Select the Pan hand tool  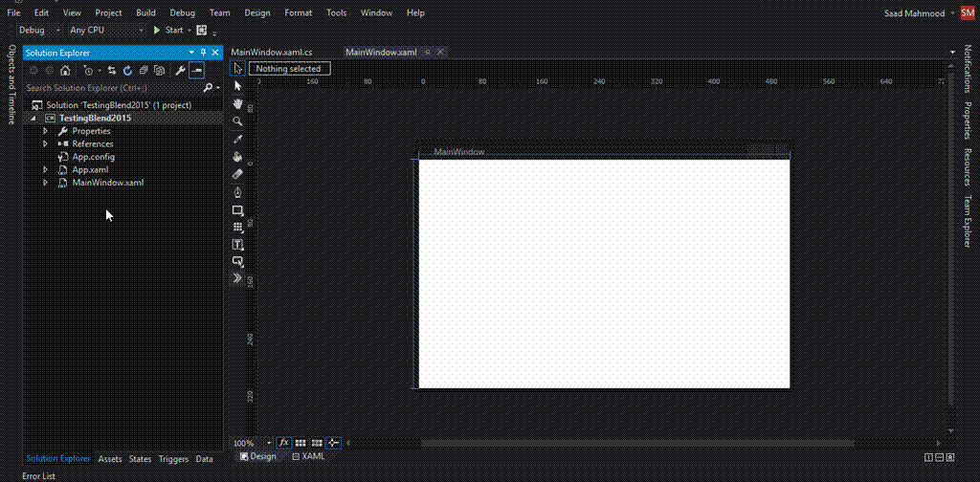click(237, 103)
